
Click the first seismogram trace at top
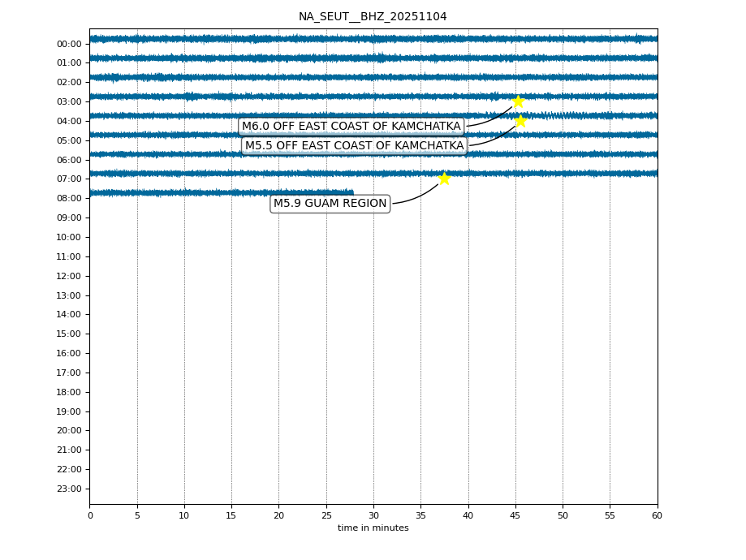point(373,38)
